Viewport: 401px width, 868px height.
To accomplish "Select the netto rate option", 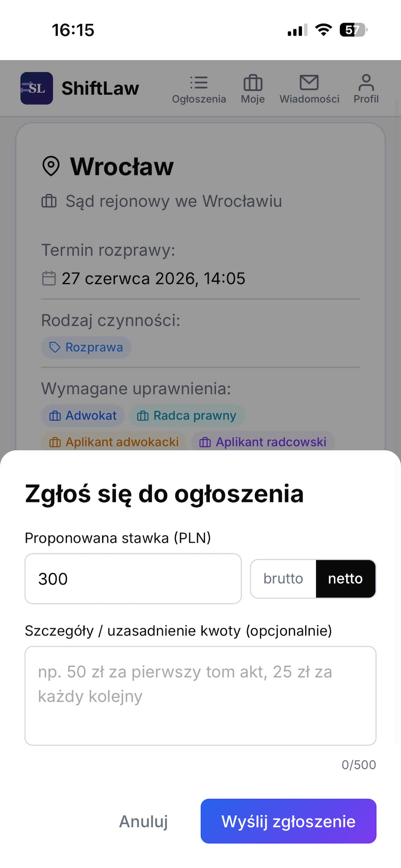I will tap(345, 579).
